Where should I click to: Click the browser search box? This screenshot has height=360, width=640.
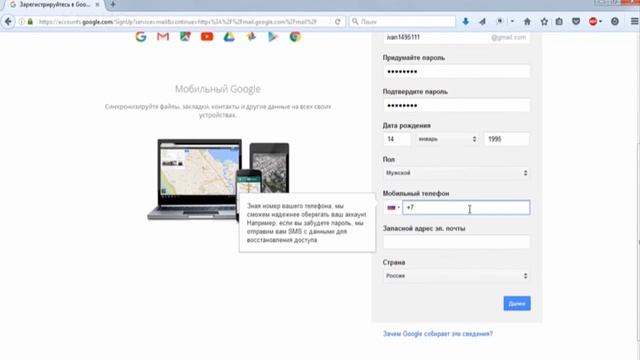tap(402, 22)
